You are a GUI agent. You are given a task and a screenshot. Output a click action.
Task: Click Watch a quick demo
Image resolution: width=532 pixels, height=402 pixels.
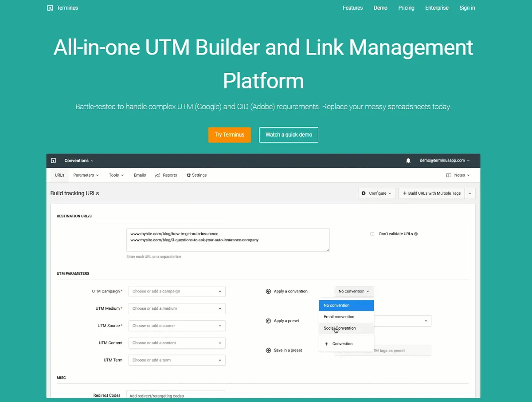pyautogui.click(x=288, y=134)
